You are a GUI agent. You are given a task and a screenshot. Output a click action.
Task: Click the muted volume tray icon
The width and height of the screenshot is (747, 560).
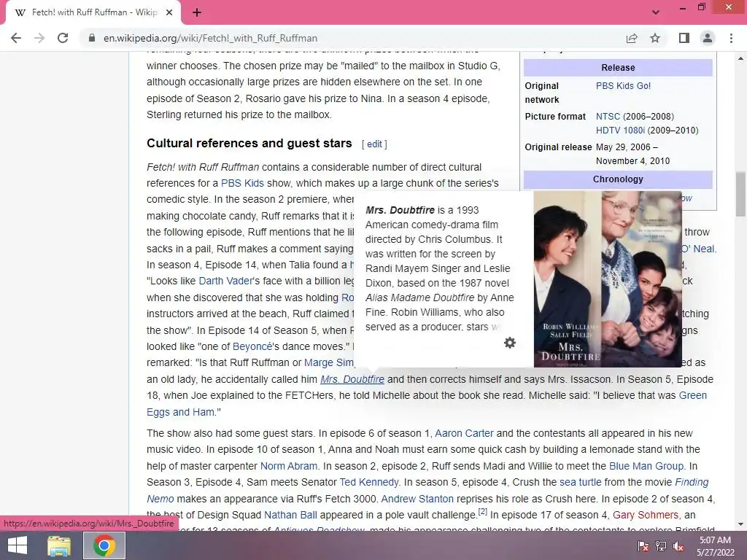tap(678, 546)
